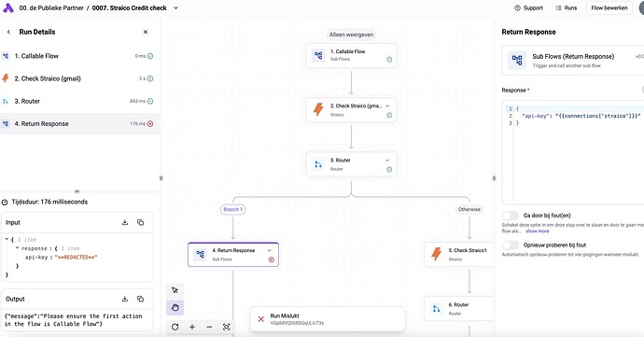Click the refresh canvas icon
Image resolution: width=644 pixels, height=337 pixels.
[x=175, y=327]
